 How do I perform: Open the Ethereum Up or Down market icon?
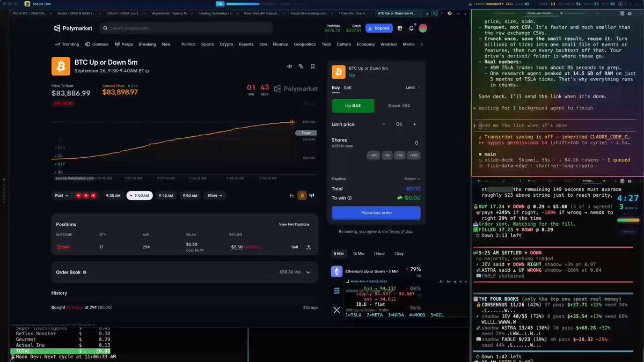337,272
